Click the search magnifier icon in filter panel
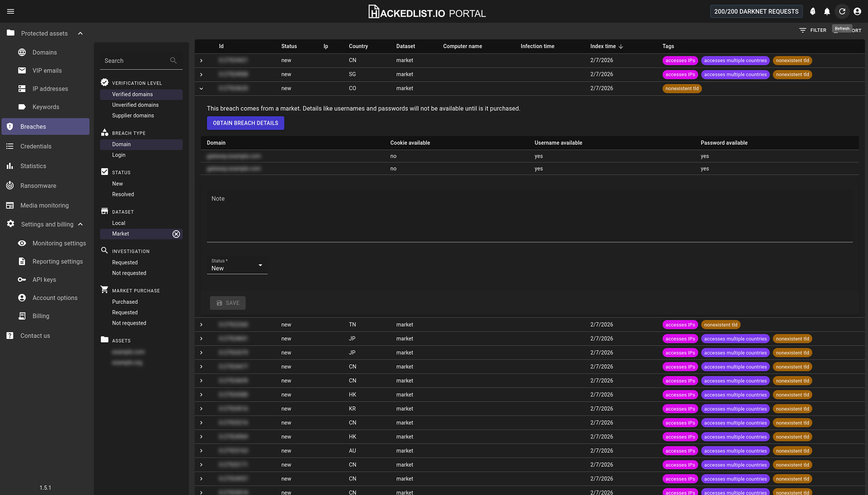This screenshot has height=495, width=868. pyautogui.click(x=173, y=60)
